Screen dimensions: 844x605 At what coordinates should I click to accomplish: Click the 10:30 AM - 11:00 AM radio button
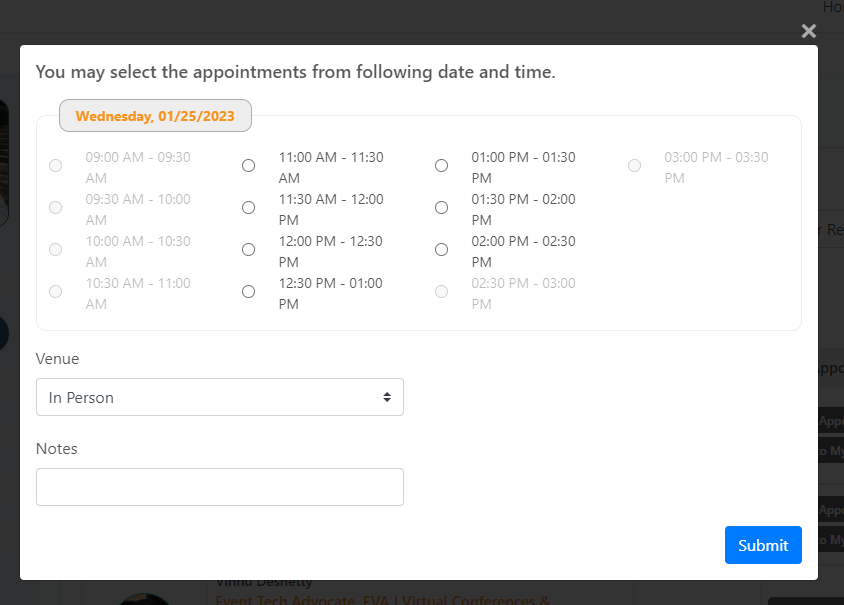pos(56,292)
